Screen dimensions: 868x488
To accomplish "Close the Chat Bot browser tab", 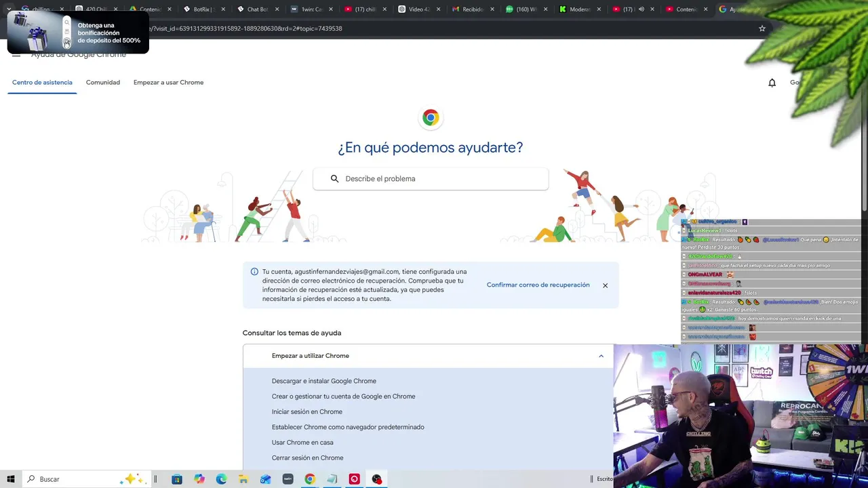I will (276, 9).
